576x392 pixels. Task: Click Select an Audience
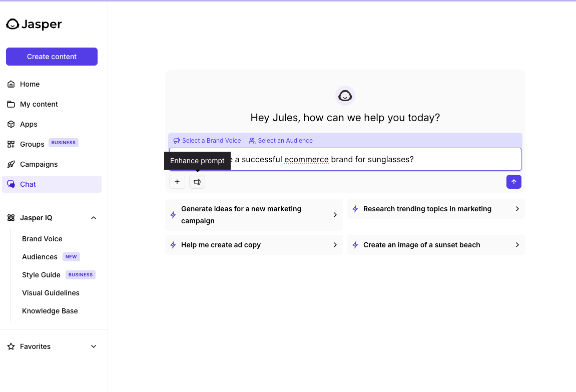tap(281, 141)
